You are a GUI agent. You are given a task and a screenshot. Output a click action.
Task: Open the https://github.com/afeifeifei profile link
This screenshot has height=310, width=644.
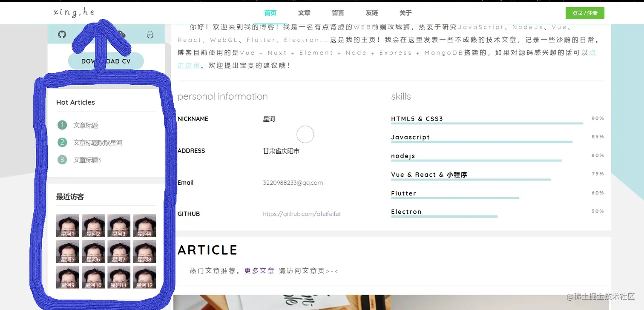pyautogui.click(x=302, y=214)
